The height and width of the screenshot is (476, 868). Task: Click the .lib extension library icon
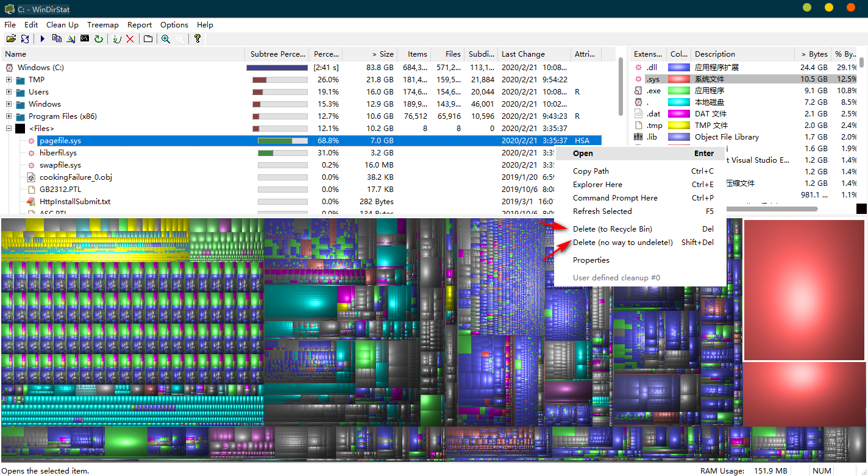[639, 137]
